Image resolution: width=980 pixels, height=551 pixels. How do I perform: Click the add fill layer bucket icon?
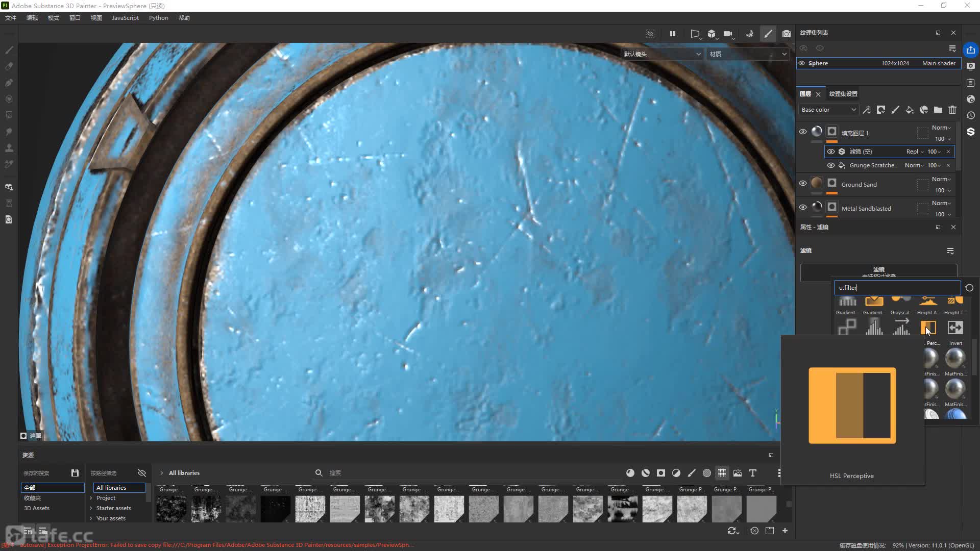click(x=910, y=110)
